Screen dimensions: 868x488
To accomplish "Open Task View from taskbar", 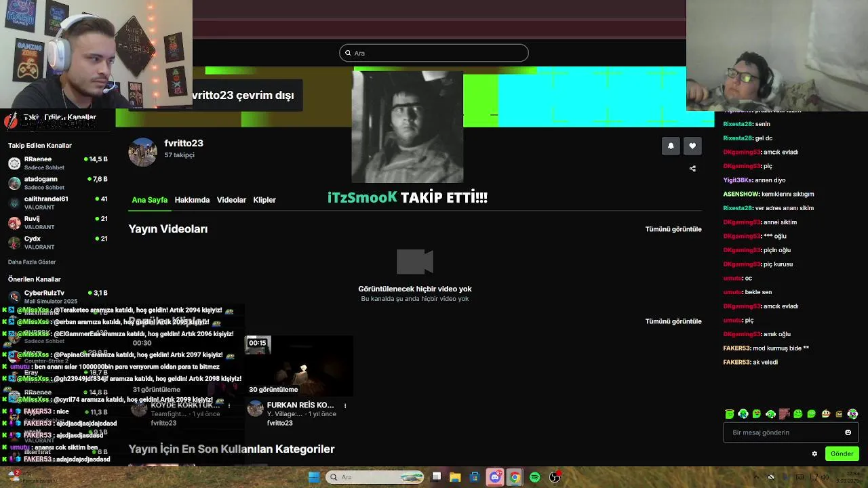I will (436, 477).
